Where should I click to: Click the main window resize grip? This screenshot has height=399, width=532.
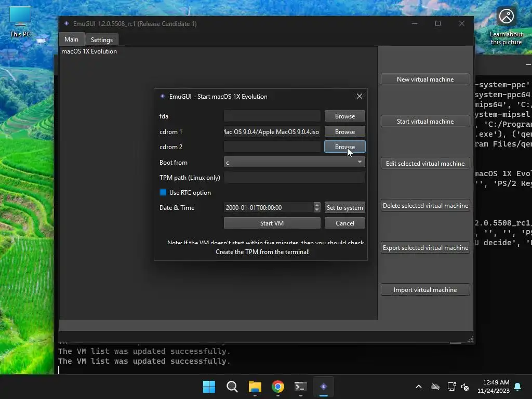470,339
